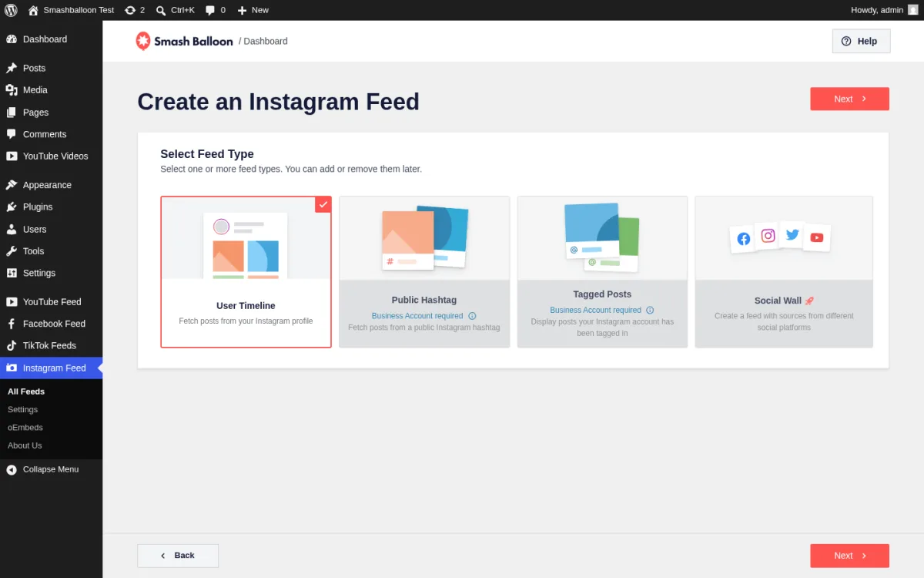Click the Back button
924x578 pixels.
pos(178,556)
